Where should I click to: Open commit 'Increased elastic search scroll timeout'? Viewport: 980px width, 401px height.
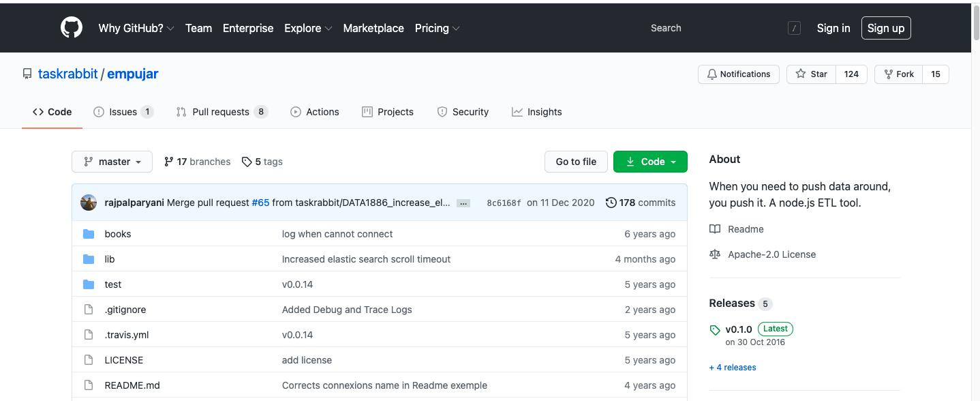tap(366, 259)
